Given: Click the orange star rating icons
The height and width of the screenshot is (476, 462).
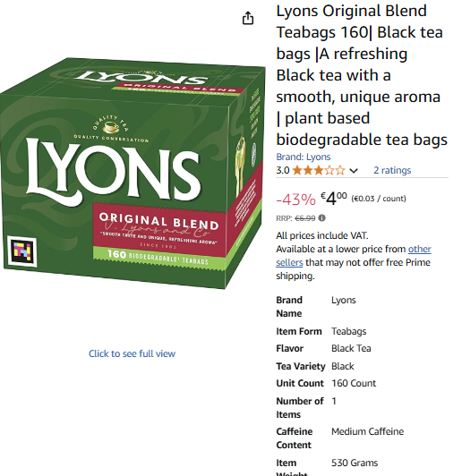Looking at the screenshot, I should (319, 170).
